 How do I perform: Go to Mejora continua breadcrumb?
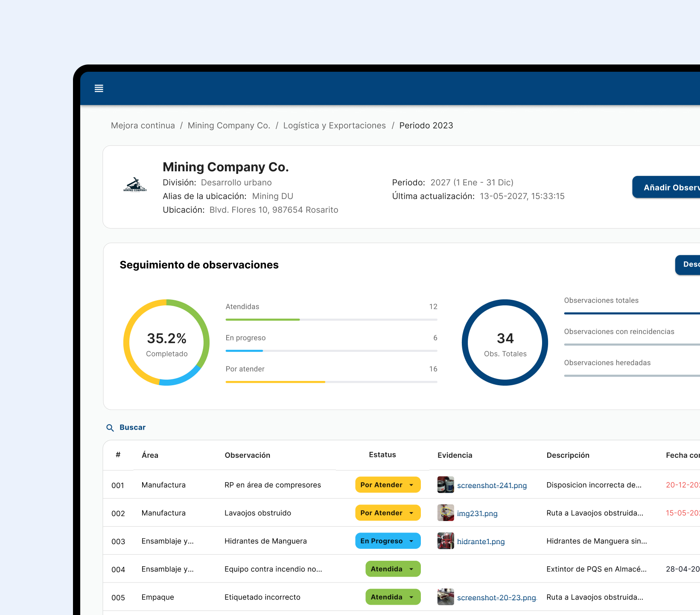tap(143, 126)
